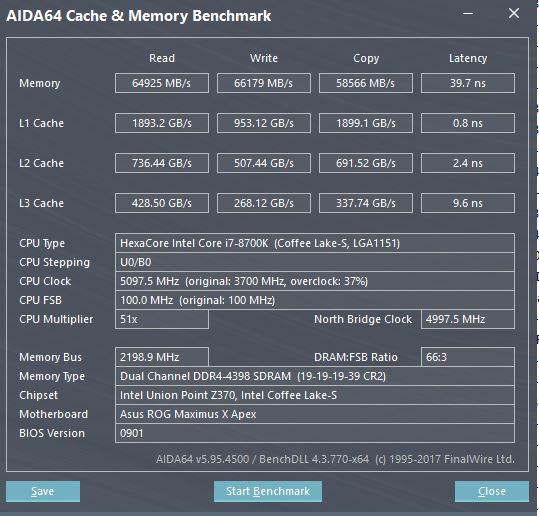Click the CPU FSB label
Screen dimensions: 539x516
[x=40, y=300]
